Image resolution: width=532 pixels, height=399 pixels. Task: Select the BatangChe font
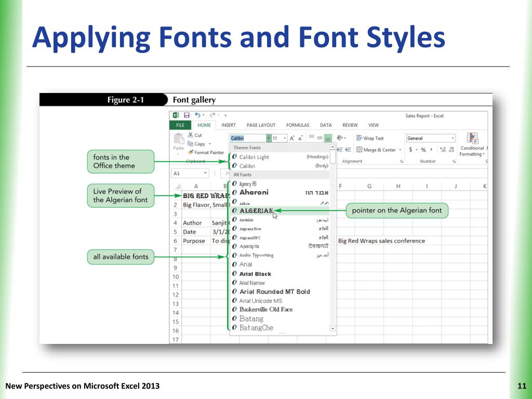(x=280, y=327)
